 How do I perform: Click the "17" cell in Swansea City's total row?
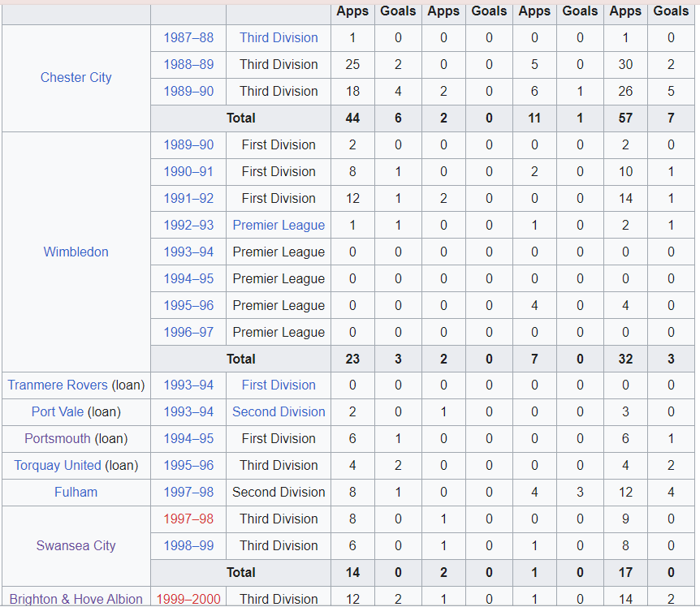(x=625, y=572)
